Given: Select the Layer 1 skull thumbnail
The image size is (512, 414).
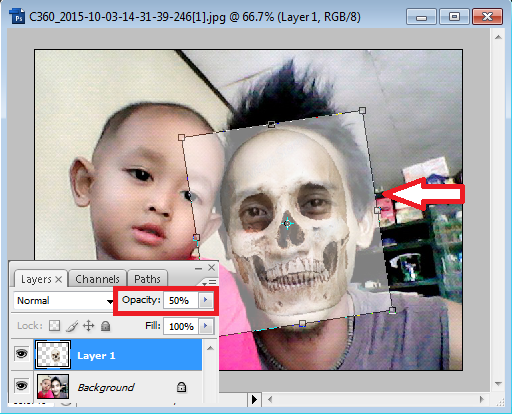Looking at the screenshot, I should pos(53,355).
